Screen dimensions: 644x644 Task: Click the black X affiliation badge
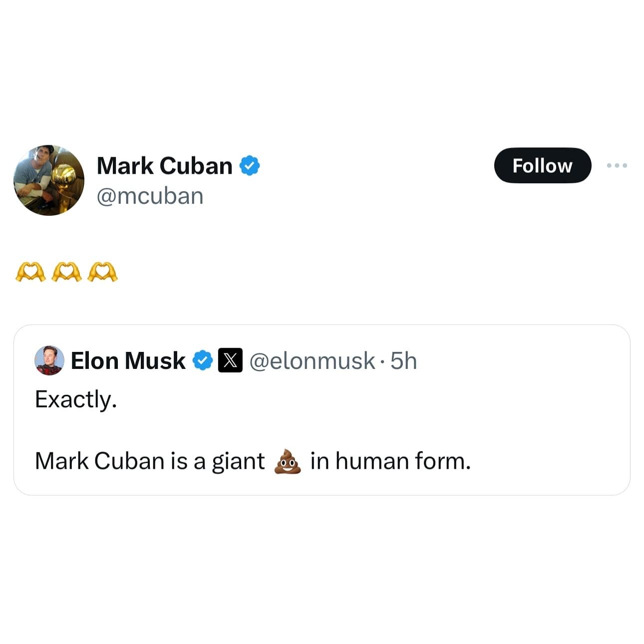[x=230, y=360]
